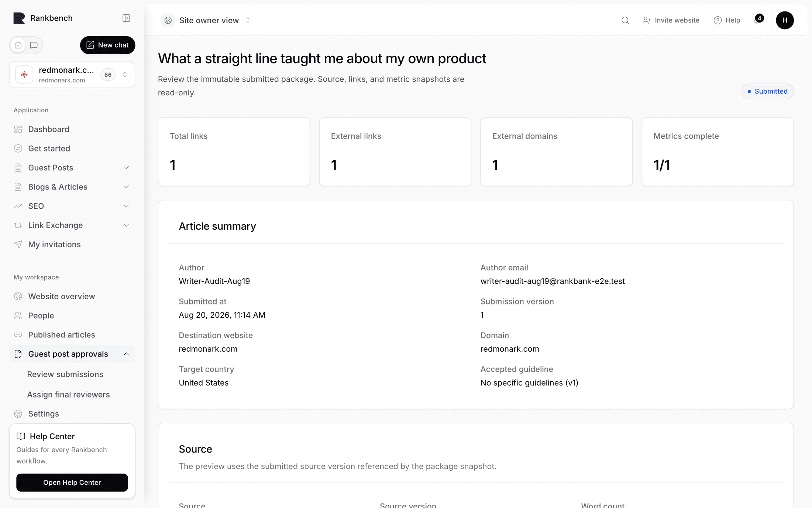Viewport: 812px width, 508px height.
Task: Click the People icon in sidebar
Action: coord(18,316)
